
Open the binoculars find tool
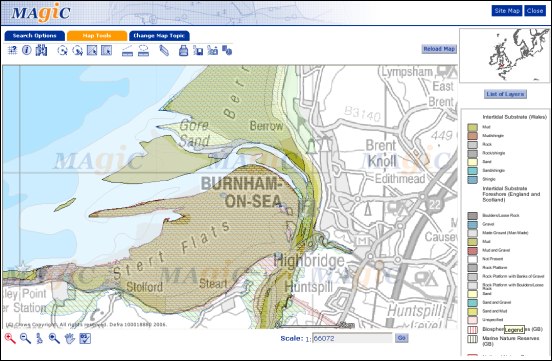41,50
